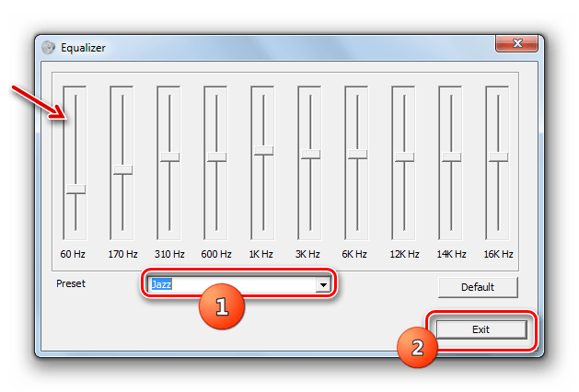Image resolution: width=579 pixels, height=392 pixels.
Task: Click the 1K Hz frequency label
Action: click(x=262, y=253)
